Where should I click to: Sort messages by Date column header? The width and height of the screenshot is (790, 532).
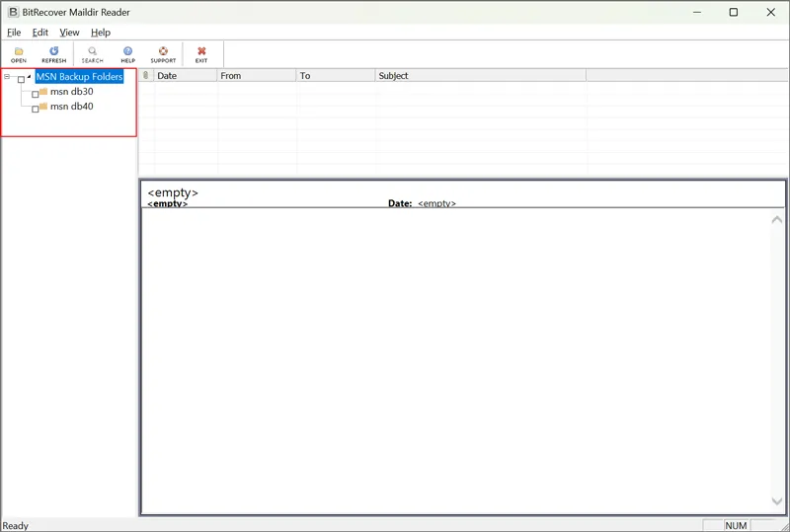coord(185,76)
